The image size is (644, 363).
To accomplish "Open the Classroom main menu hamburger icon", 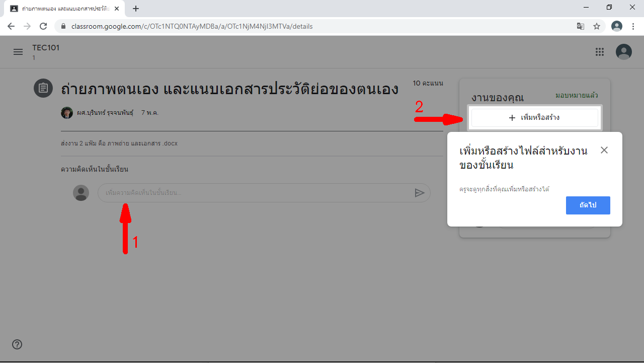I will [18, 52].
